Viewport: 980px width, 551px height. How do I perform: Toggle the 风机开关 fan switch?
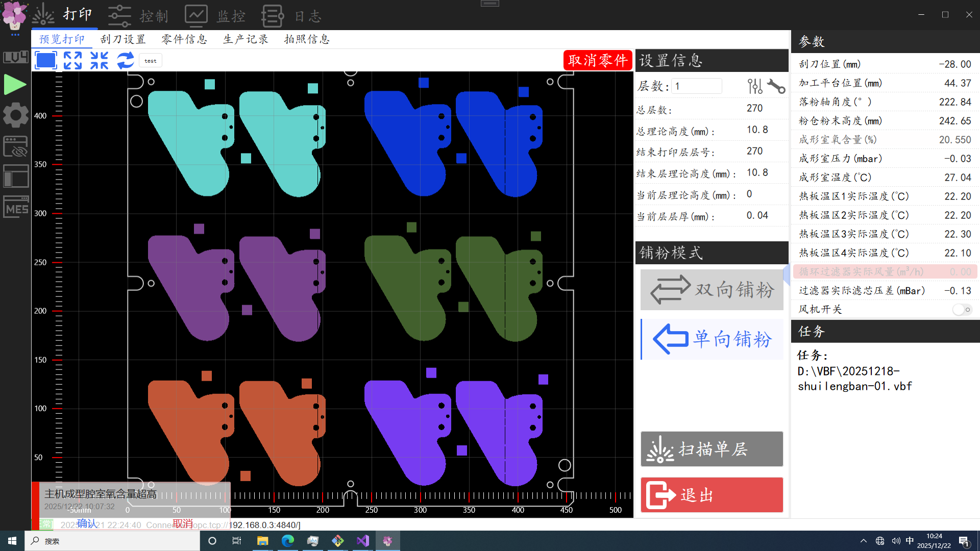point(962,310)
